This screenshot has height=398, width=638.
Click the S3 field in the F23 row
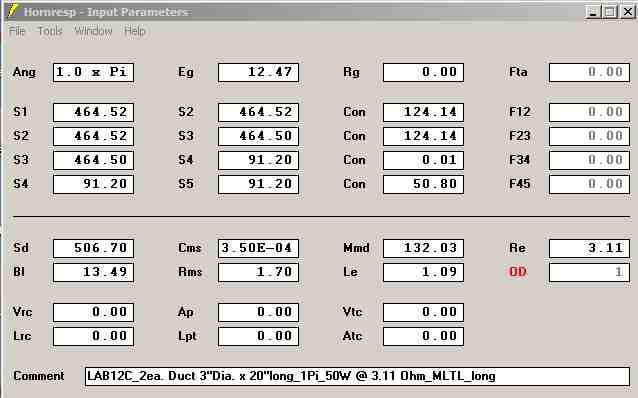(258, 136)
